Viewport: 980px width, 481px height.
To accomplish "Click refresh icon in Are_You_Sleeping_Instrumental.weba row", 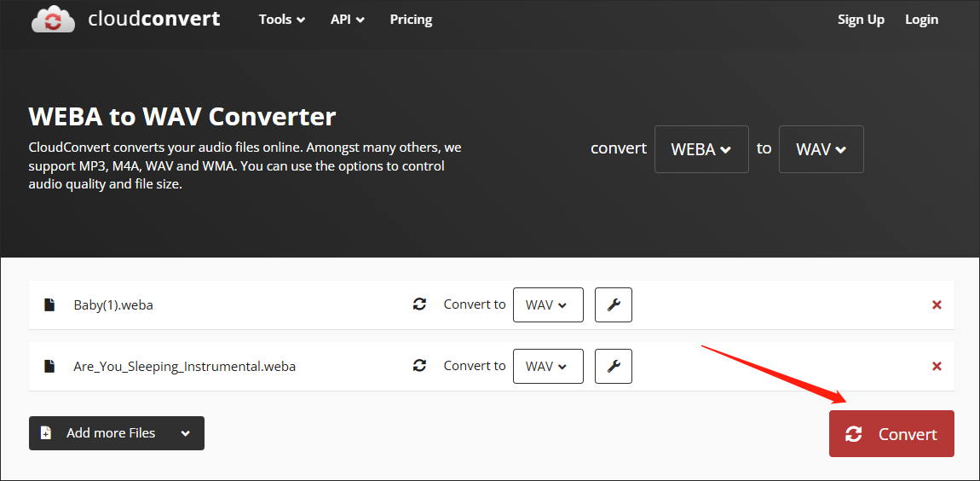I will coord(419,366).
